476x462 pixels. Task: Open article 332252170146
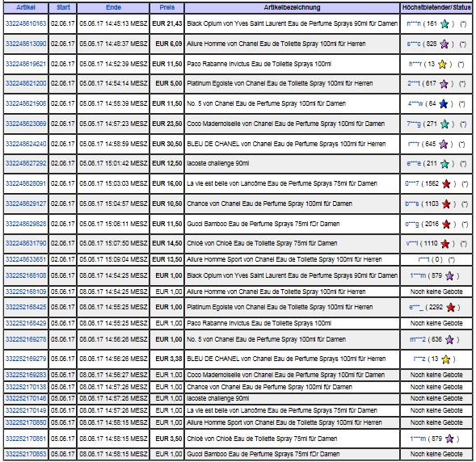[26, 398]
